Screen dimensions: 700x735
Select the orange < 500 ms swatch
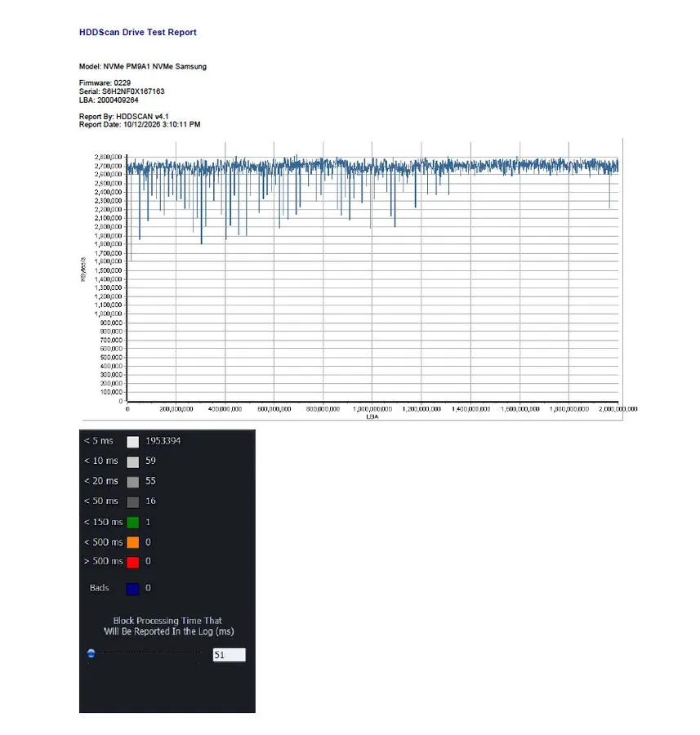pos(132,542)
